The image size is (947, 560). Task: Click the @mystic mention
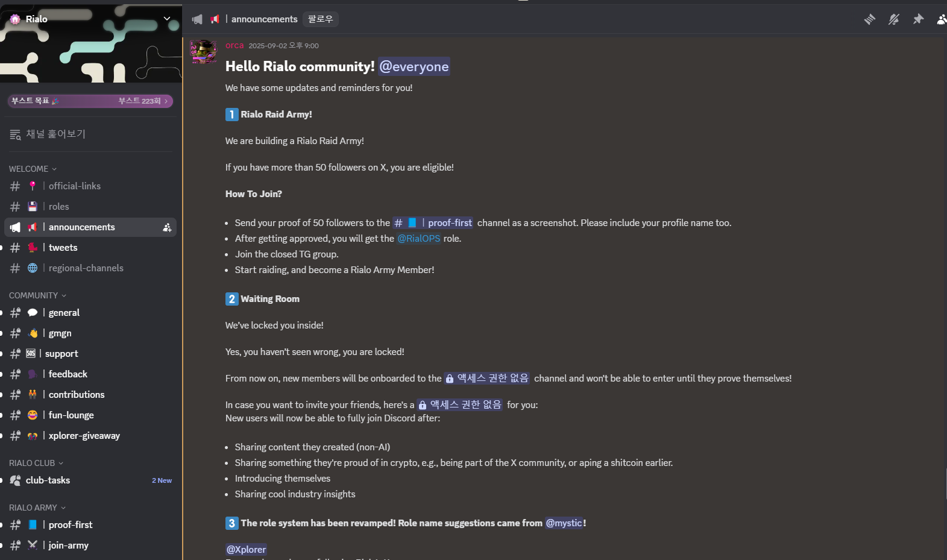pos(564,523)
